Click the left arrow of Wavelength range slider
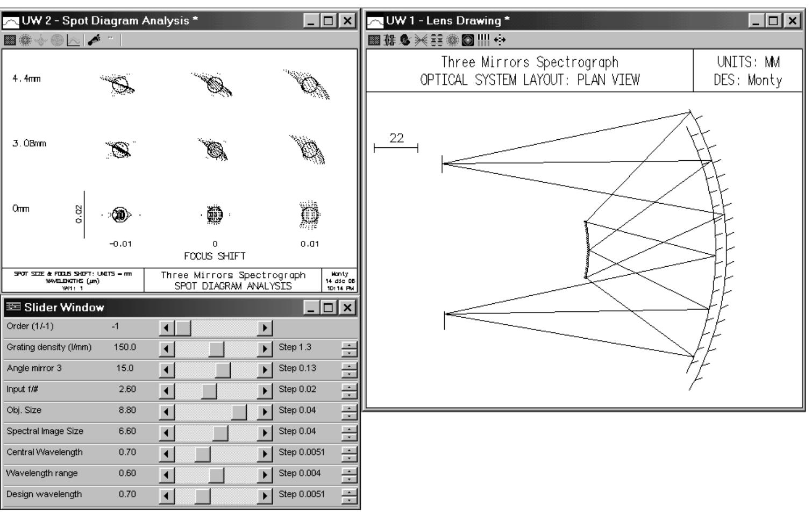The width and height of the screenshot is (812, 521). coord(167,474)
